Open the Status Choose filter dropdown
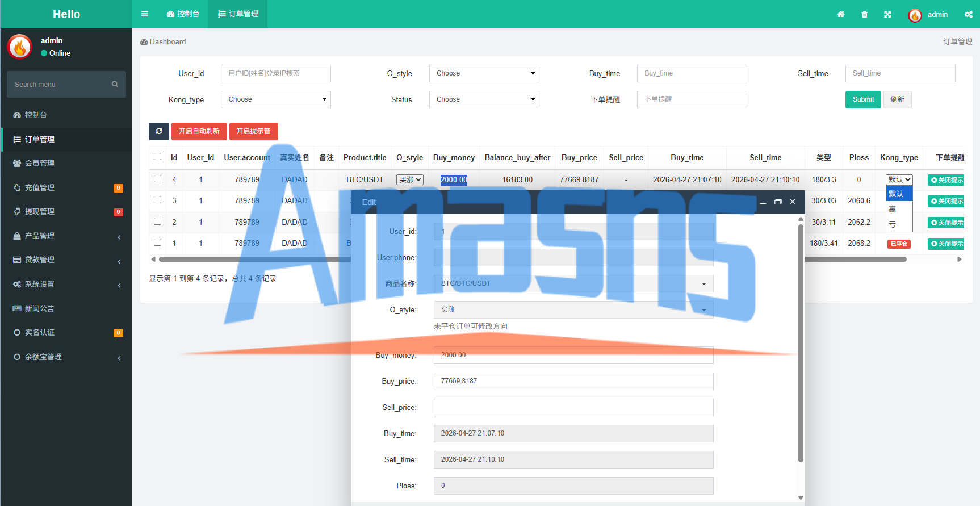Image resolution: width=980 pixels, height=506 pixels. pos(484,99)
